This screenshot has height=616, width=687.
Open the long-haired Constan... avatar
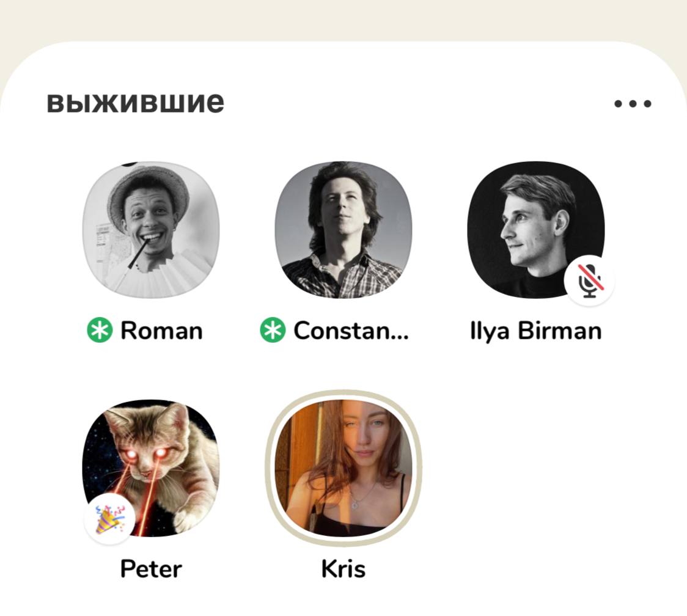tap(343, 230)
